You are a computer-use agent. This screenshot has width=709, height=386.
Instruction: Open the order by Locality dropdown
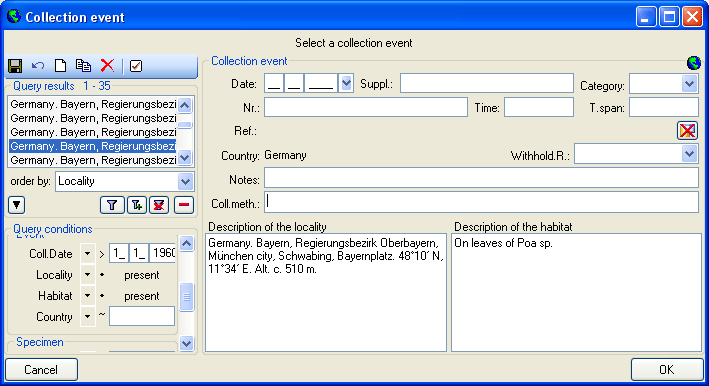coord(185,182)
